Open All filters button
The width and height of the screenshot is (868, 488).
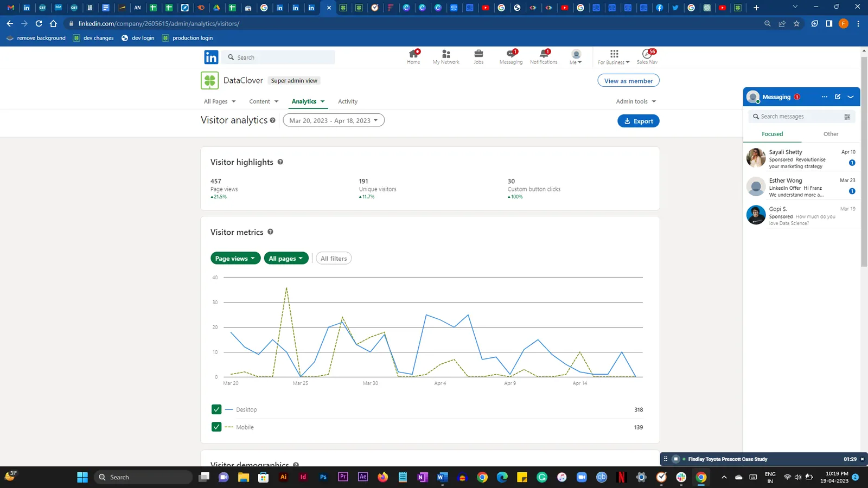point(334,259)
